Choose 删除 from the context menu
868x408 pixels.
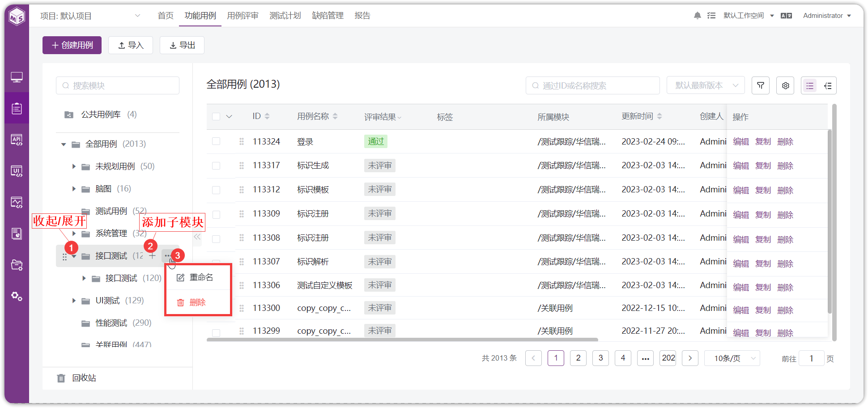coord(198,302)
